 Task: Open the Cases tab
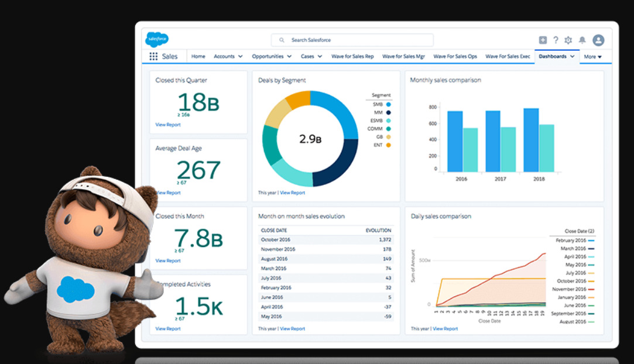click(x=307, y=57)
